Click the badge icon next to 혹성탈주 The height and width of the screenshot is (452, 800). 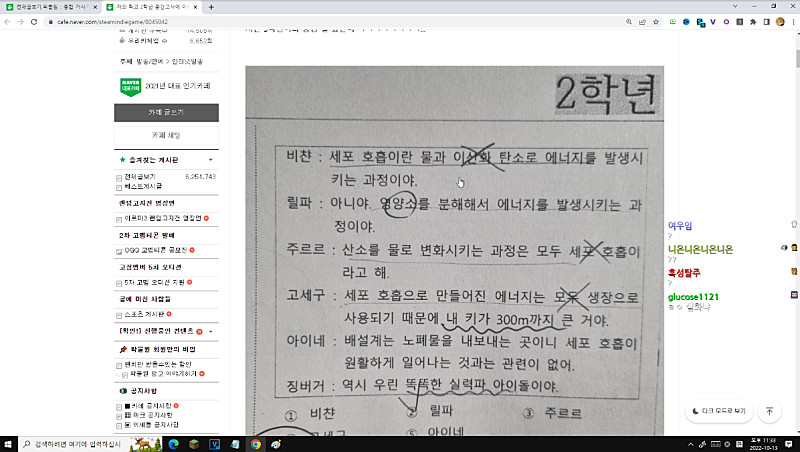pyautogui.click(x=794, y=271)
